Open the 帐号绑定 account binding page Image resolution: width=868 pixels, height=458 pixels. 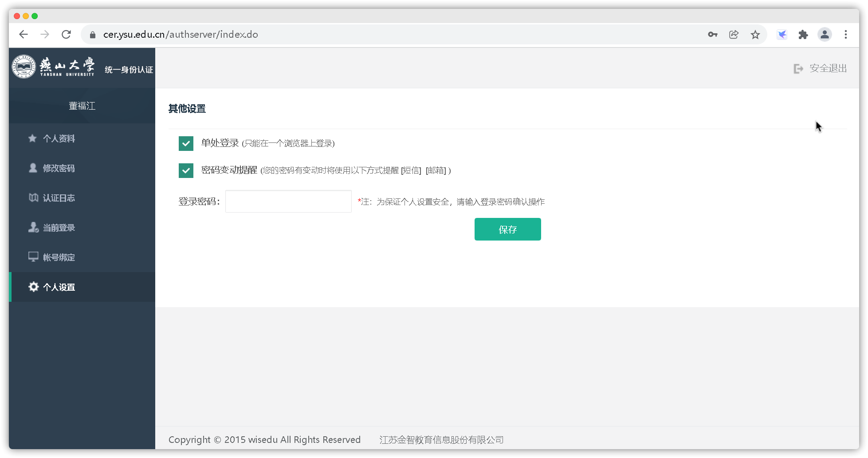click(x=59, y=257)
